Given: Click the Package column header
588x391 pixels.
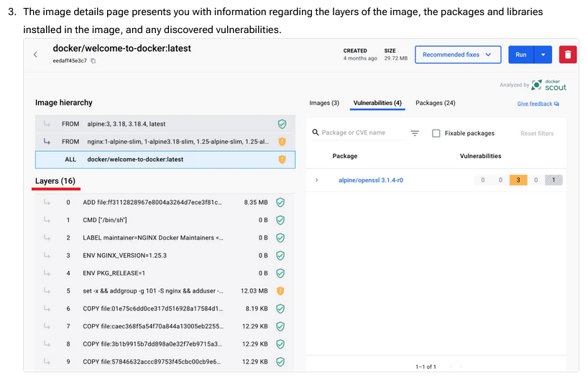Looking at the screenshot, I should click(344, 156).
